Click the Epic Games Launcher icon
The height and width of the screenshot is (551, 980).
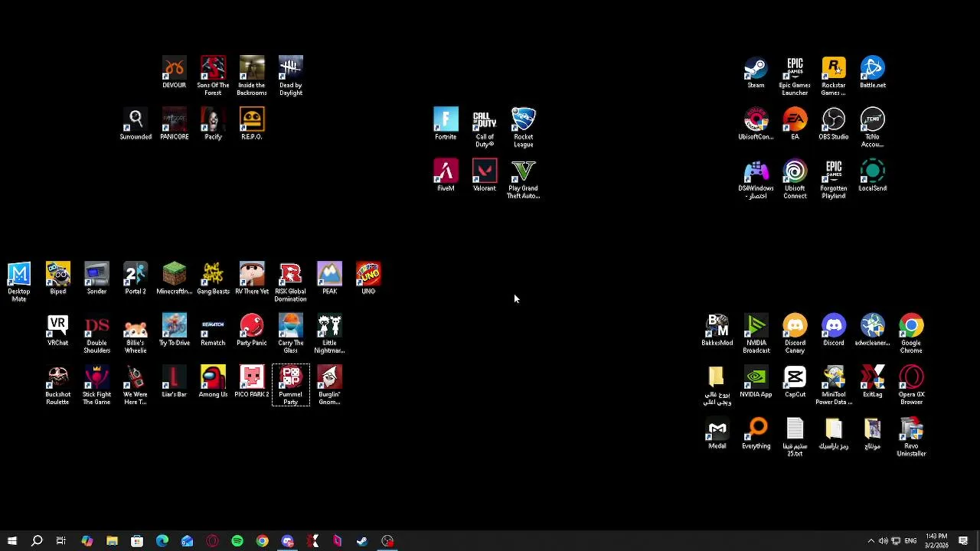[795, 76]
